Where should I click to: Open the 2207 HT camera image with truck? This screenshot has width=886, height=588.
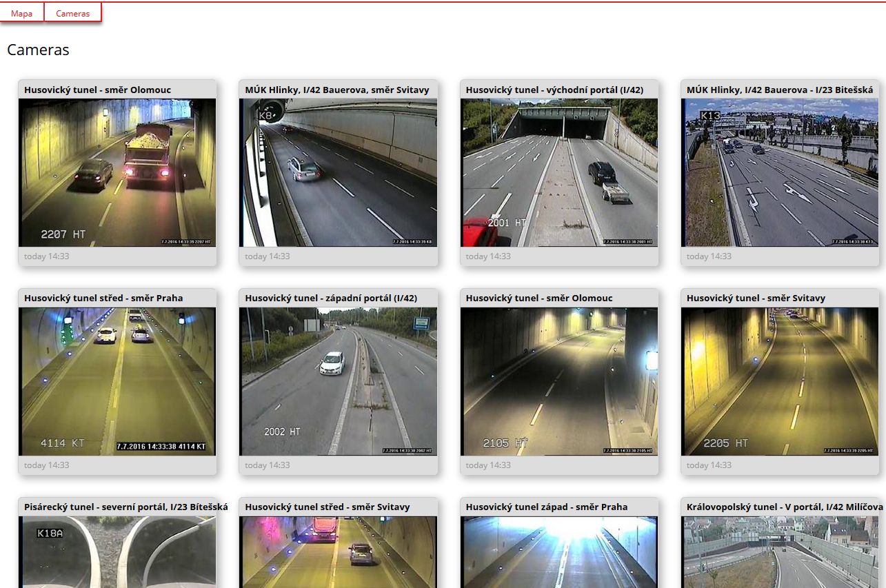click(x=117, y=172)
